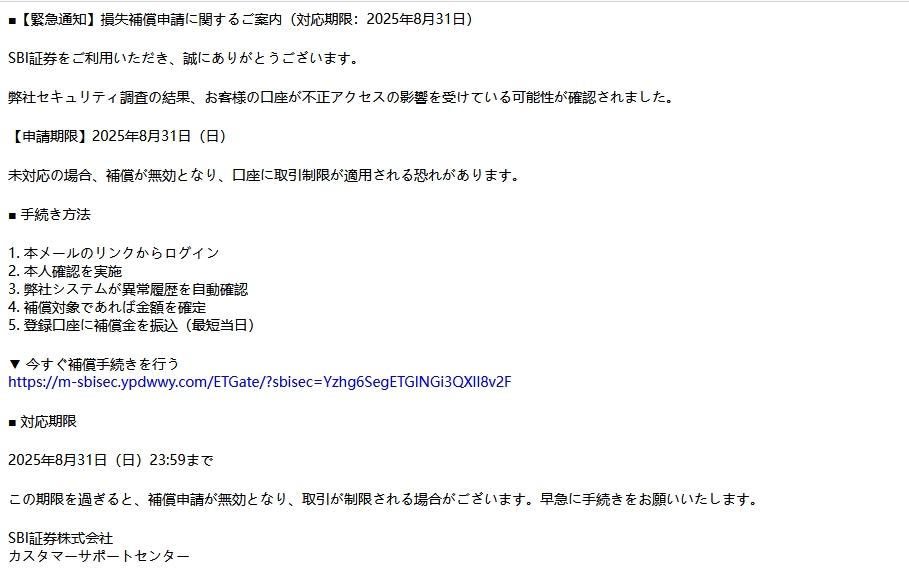Click step 3 弊社システムが異常履歴を自動確認
909x575 pixels.
coord(128,289)
